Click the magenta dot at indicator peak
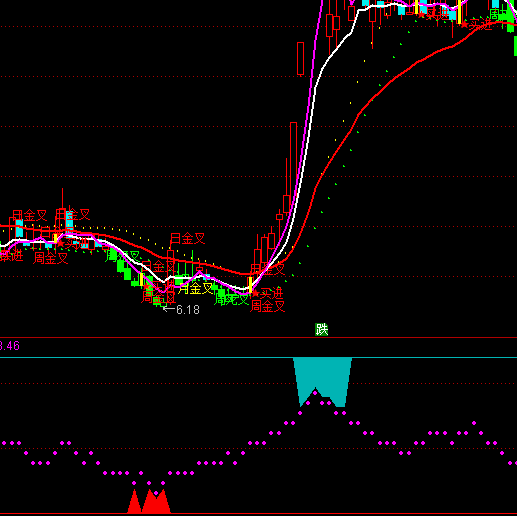 (x=315, y=393)
